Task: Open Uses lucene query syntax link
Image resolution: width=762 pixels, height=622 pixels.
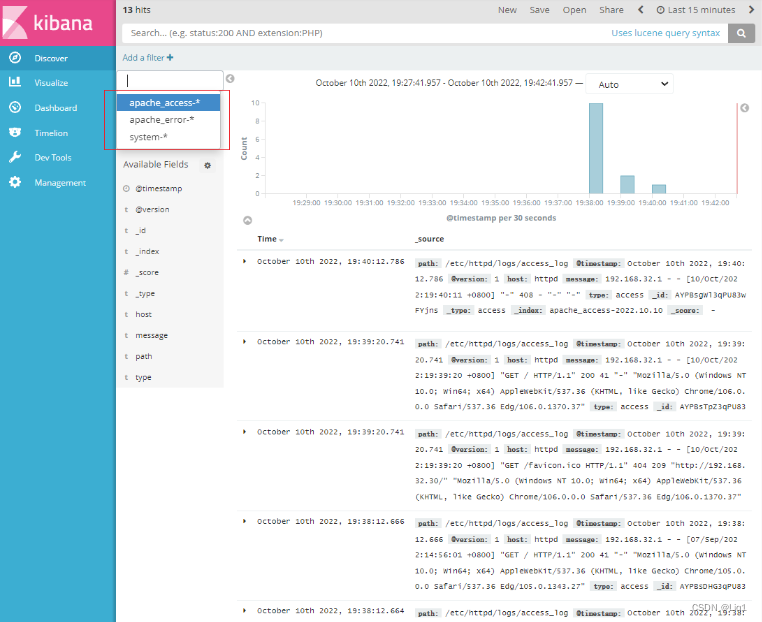Action: click(x=665, y=33)
